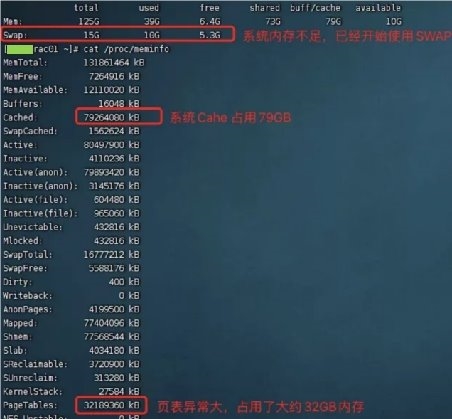Click the red annotation about SWAP usage
The image size is (452, 419).
[347, 36]
